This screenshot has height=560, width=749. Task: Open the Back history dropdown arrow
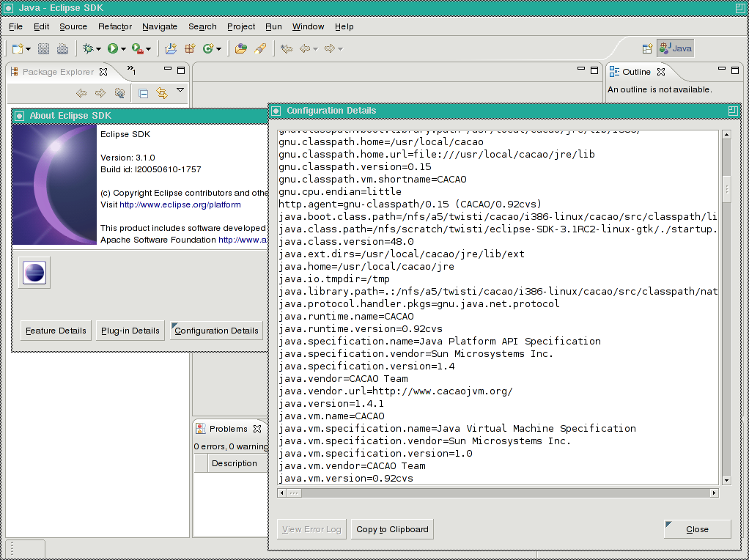(315, 48)
